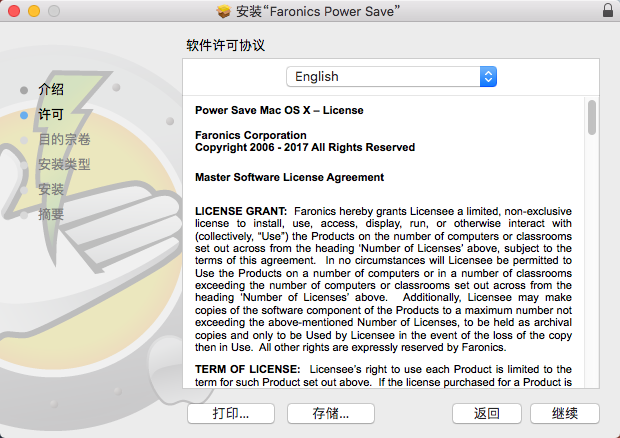This screenshot has width=620, height=438.
Task: Click the lock icon in title bar
Action: click(608, 10)
